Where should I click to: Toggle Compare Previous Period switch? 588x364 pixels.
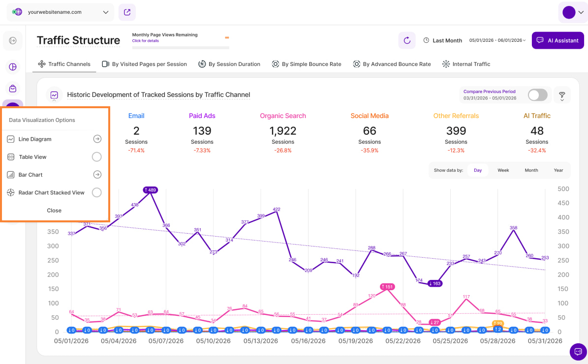[x=538, y=95]
